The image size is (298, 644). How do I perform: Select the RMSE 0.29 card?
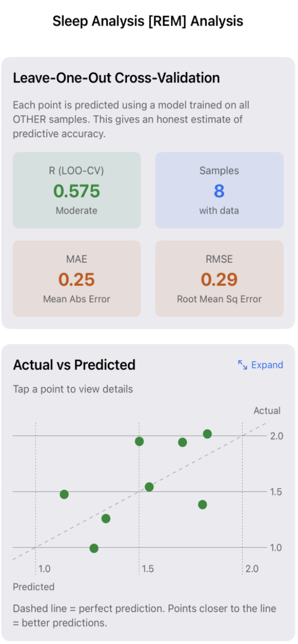(x=219, y=279)
